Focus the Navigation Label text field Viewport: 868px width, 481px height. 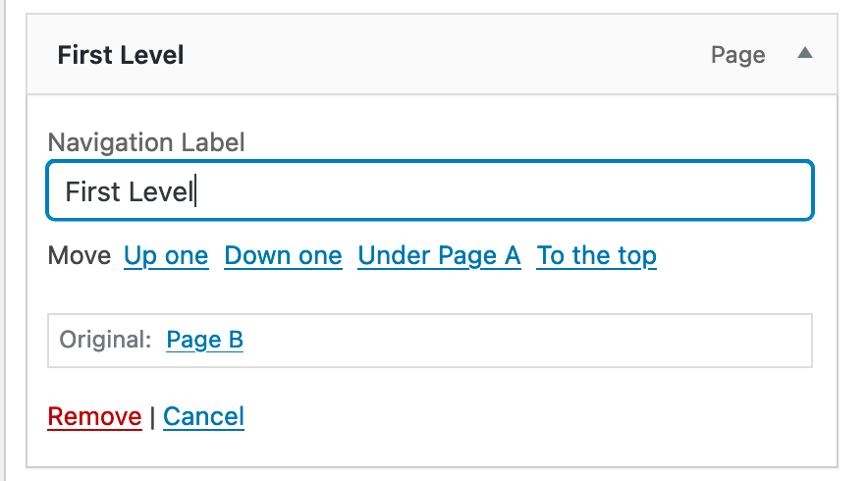point(429,190)
